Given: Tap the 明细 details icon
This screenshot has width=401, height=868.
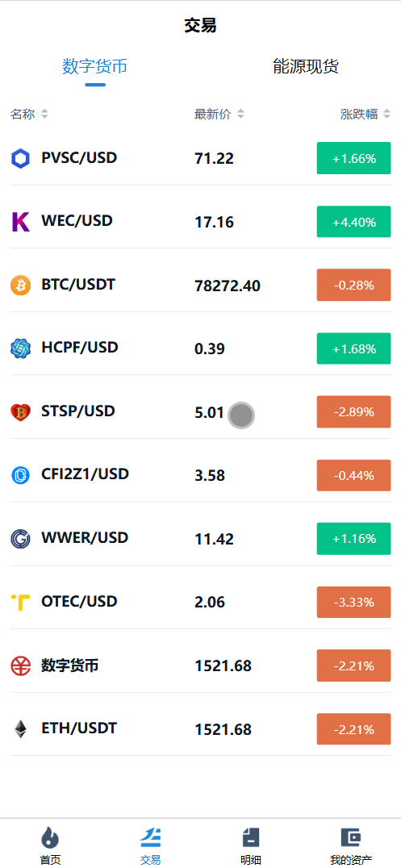Looking at the screenshot, I should point(250,837).
